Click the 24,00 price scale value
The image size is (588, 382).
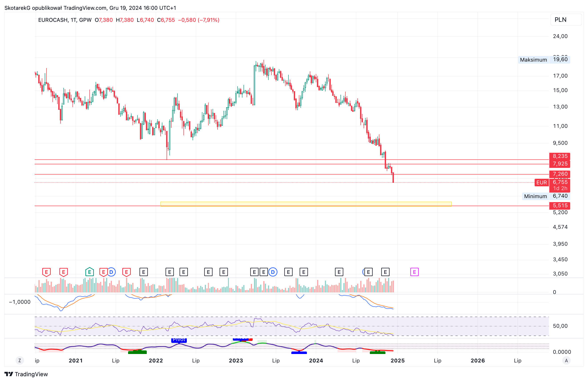(x=560, y=36)
